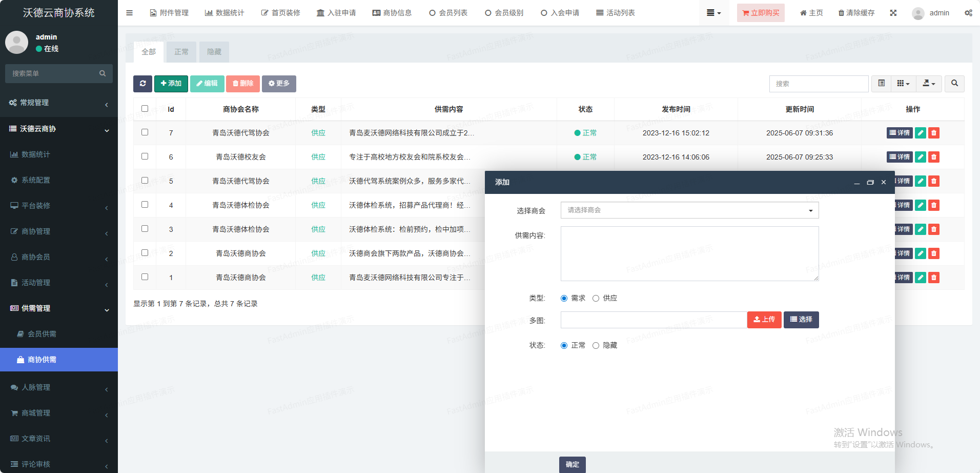Viewport: 980px width, 473px height.
Task: Click the hamburger sidebar toggle icon
Action: (129, 13)
